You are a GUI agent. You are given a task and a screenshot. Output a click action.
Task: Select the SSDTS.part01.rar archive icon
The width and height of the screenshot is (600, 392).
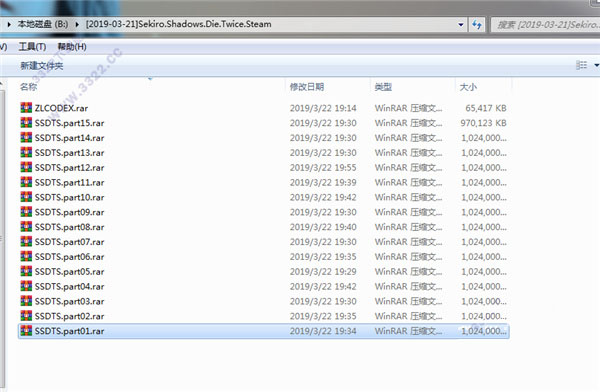(26, 330)
